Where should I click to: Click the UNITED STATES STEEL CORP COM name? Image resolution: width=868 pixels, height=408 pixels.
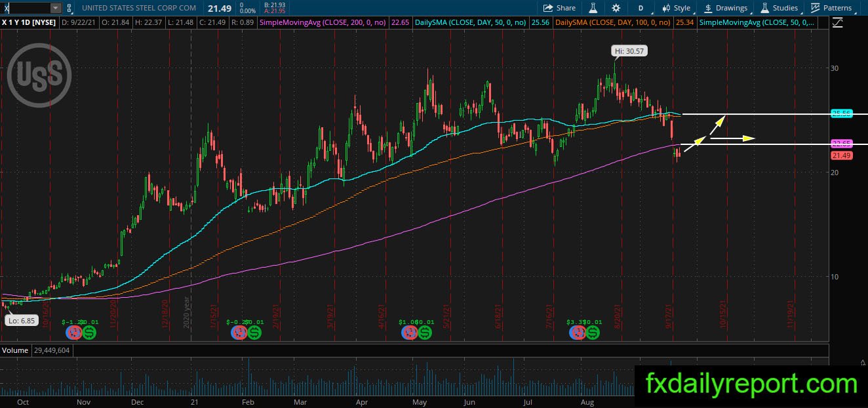click(x=139, y=8)
